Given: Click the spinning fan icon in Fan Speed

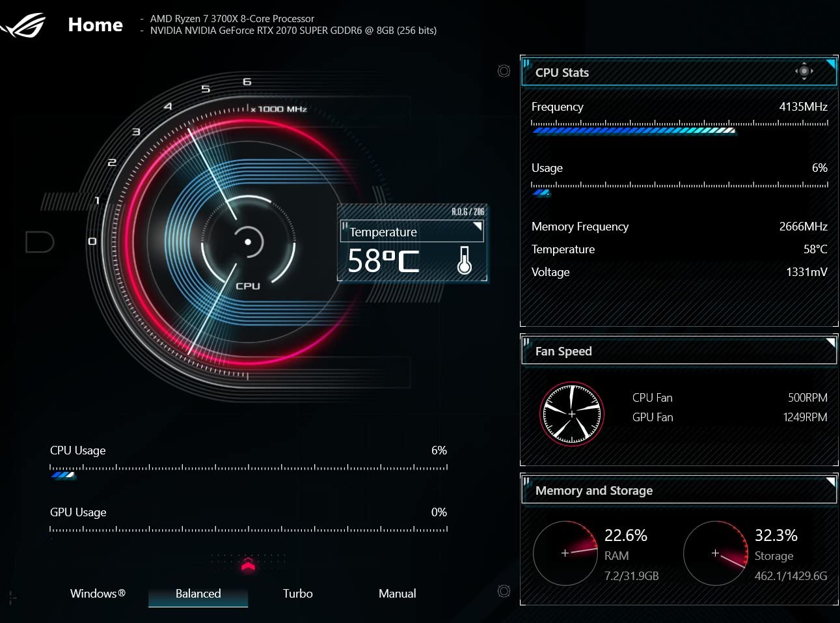Looking at the screenshot, I should [572, 414].
